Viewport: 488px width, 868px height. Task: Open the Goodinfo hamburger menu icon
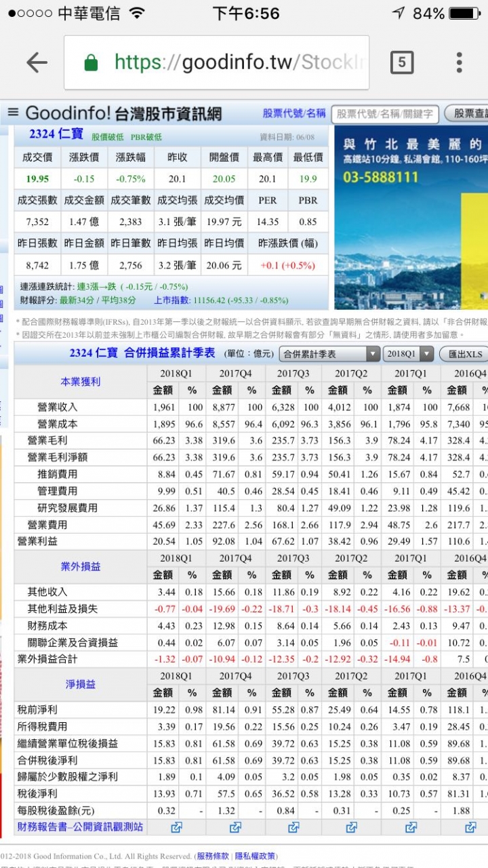pos(13,113)
